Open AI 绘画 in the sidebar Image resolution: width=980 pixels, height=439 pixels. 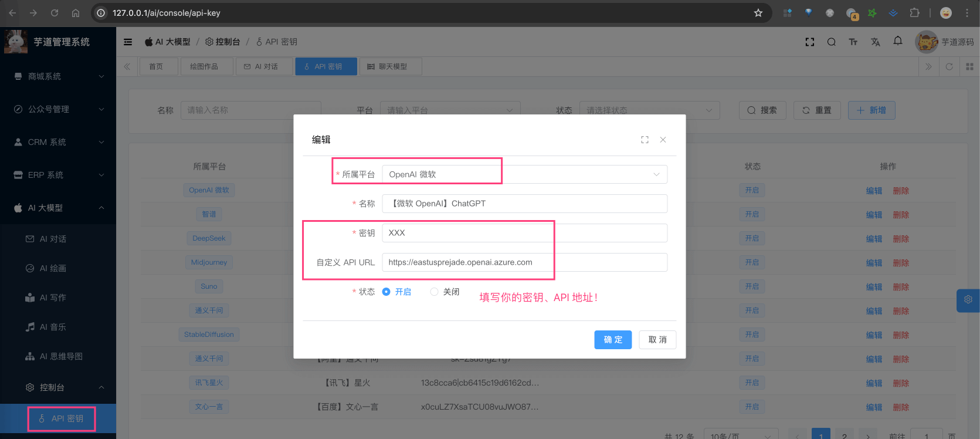(x=53, y=268)
